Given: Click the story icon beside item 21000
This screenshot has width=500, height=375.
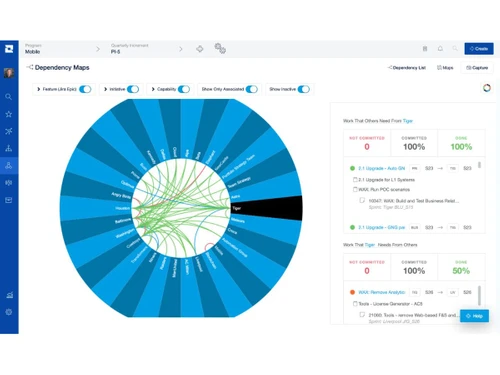Looking at the screenshot, I should click(362, 315).
